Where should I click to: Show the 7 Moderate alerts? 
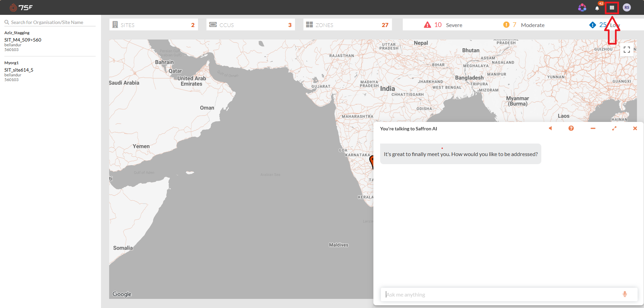pos(524,25)
